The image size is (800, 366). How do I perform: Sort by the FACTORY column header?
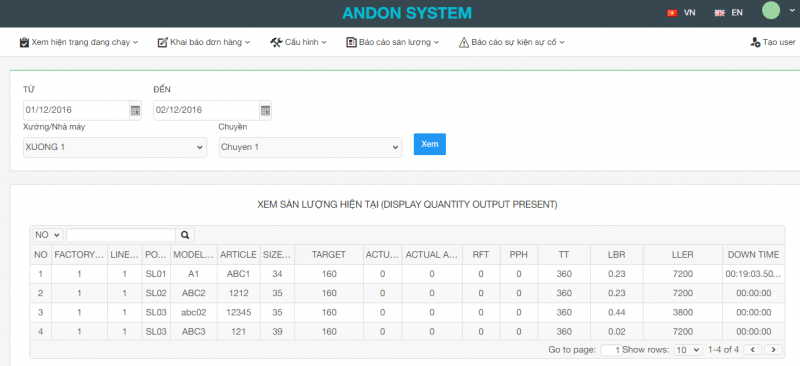click(79, 254)
